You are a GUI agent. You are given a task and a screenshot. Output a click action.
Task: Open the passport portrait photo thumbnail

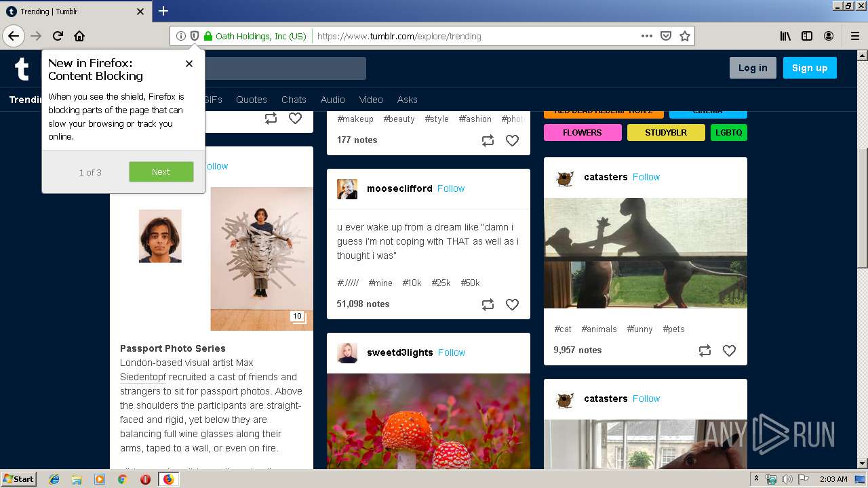coord(160,236)
